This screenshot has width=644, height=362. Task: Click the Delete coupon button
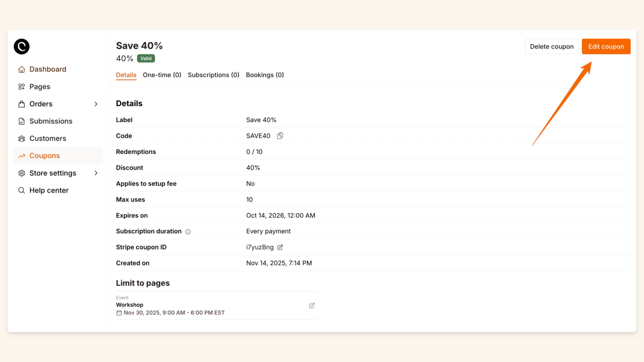click(x=552, y=46)
